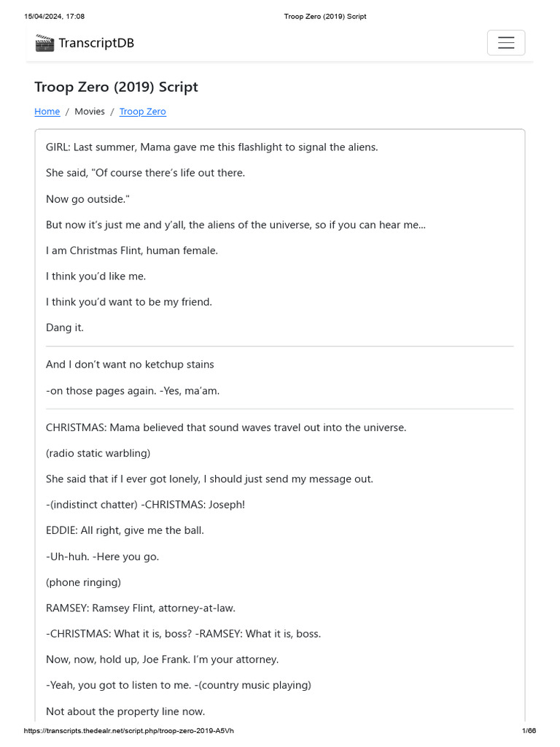Click the 'hold up, Joe Frank' line
Viewport: 560px width, 747px height.
pos(162,659)
